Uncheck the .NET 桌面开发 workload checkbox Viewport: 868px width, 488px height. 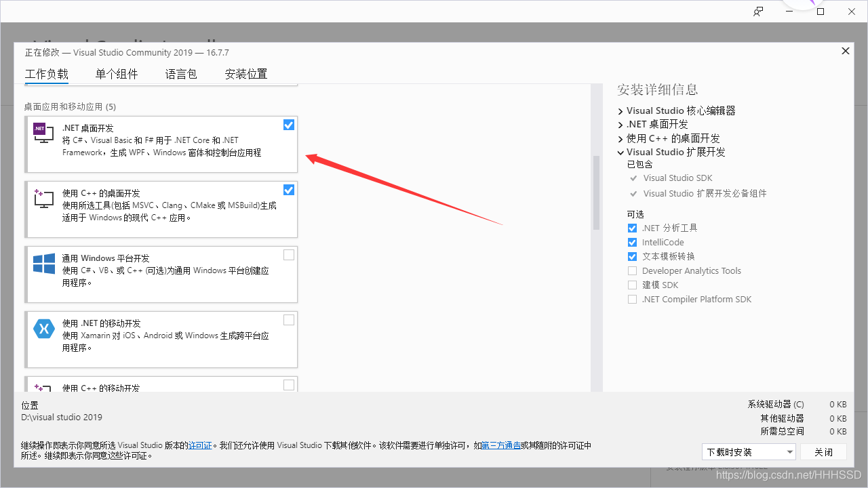[289, 125]
